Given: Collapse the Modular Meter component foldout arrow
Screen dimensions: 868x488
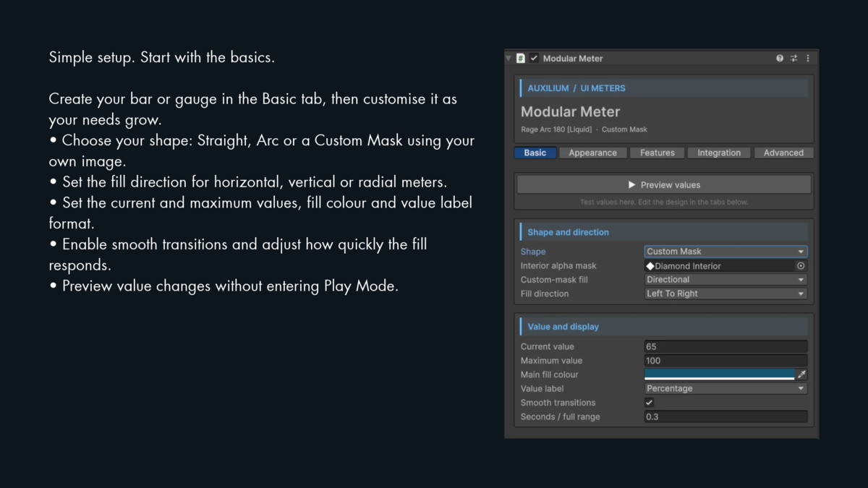Looking at the screenshot, I should pyautogui.click(x=509, y=59).
